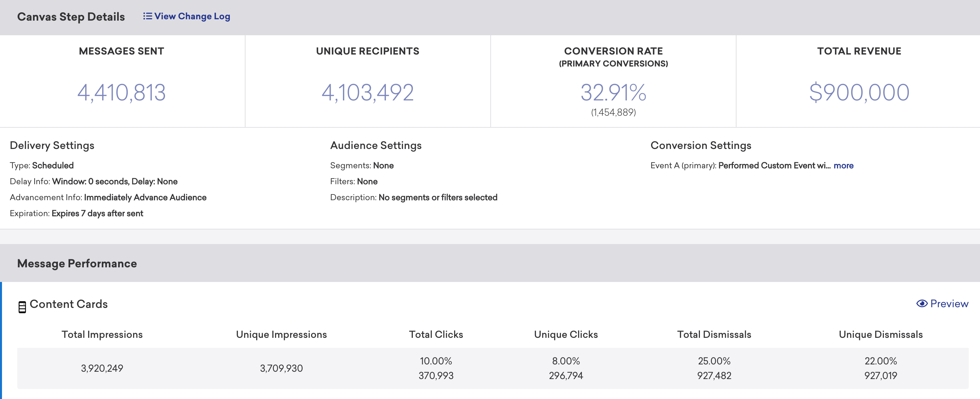The width and height of the screenshot is (980, 399).
Task: Select the Unique Impressions column header
Action: click(281, 334)
